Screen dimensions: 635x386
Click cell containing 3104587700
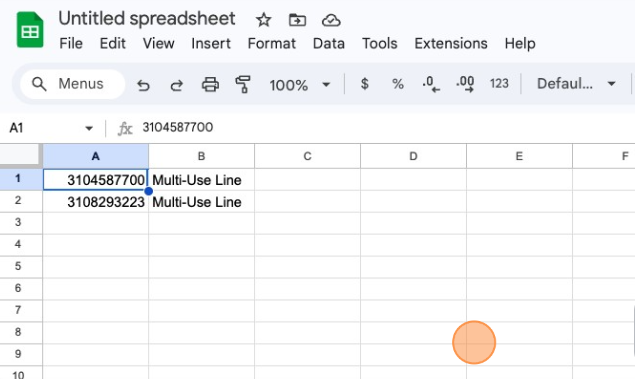[x=96, y=179]
